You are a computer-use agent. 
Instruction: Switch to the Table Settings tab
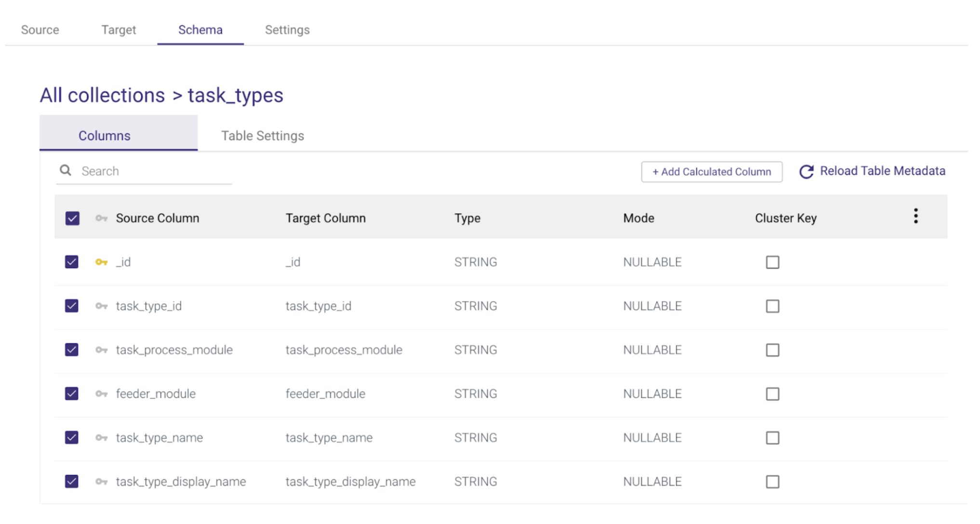(263, 136)
